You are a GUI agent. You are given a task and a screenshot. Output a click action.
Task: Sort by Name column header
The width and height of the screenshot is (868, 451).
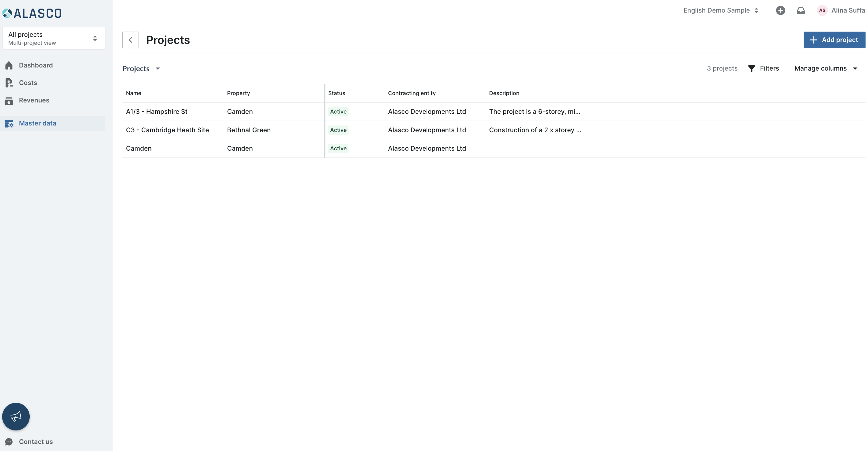[133, 93]
